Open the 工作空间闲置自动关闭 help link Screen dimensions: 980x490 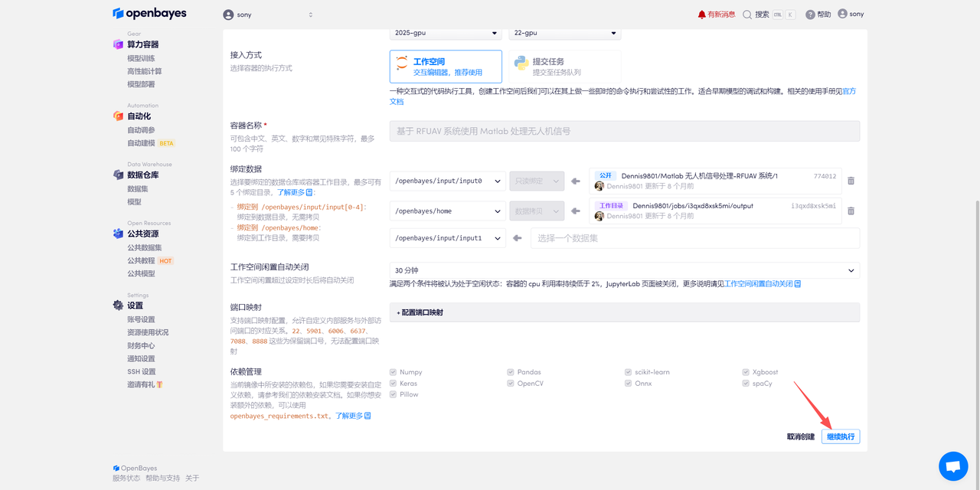pyautogui.click(x=763, y=284)
